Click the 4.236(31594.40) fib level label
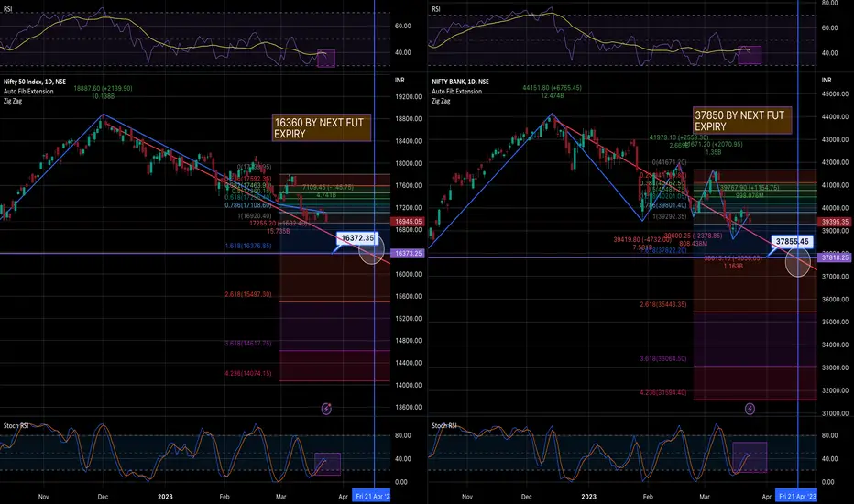854x504 pixels. coord(663,393)
